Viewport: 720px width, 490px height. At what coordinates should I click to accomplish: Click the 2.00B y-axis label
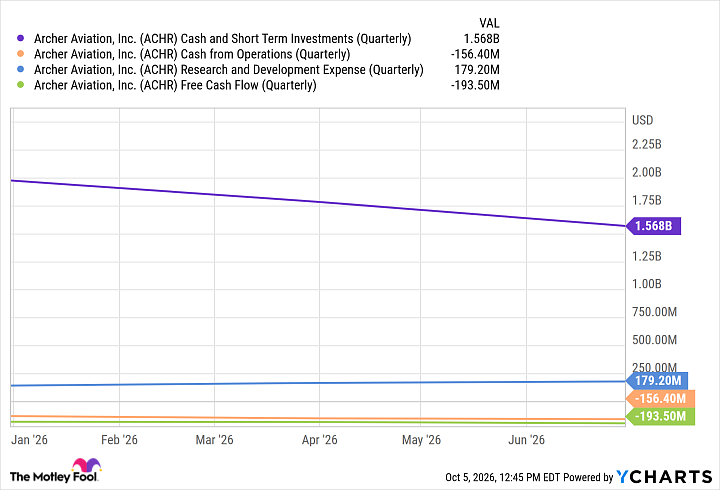[647, 172]
